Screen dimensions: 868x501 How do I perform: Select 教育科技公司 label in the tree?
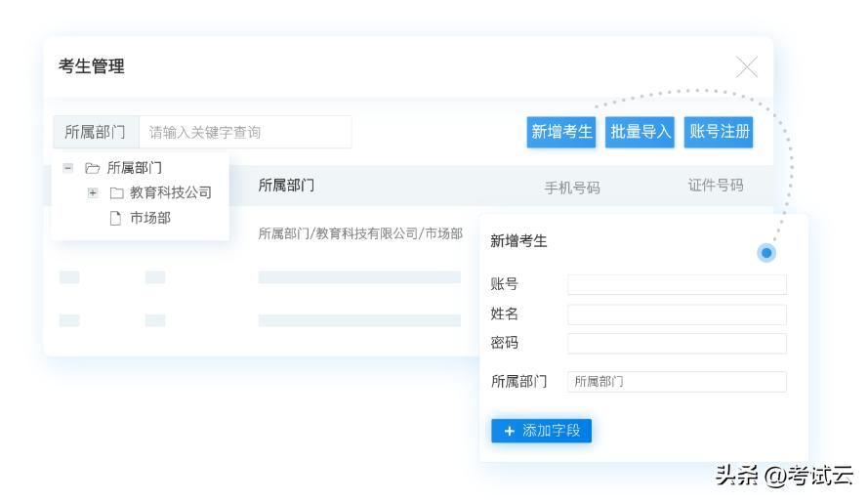coord(171,192)
